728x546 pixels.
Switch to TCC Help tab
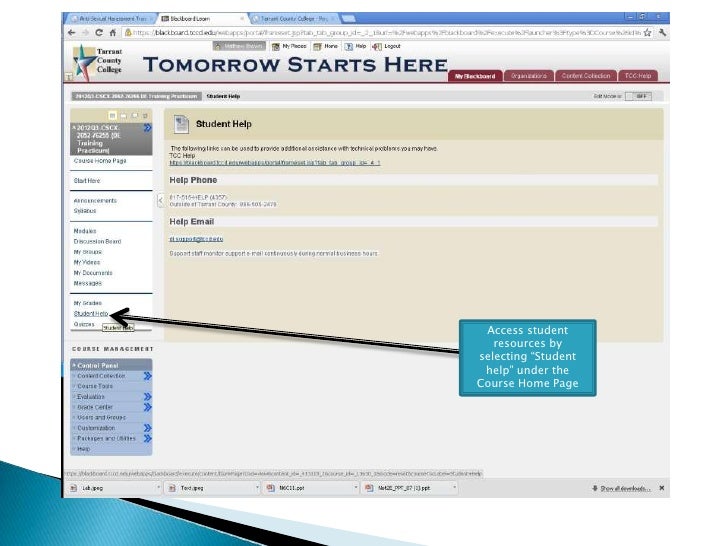(638, 76)
